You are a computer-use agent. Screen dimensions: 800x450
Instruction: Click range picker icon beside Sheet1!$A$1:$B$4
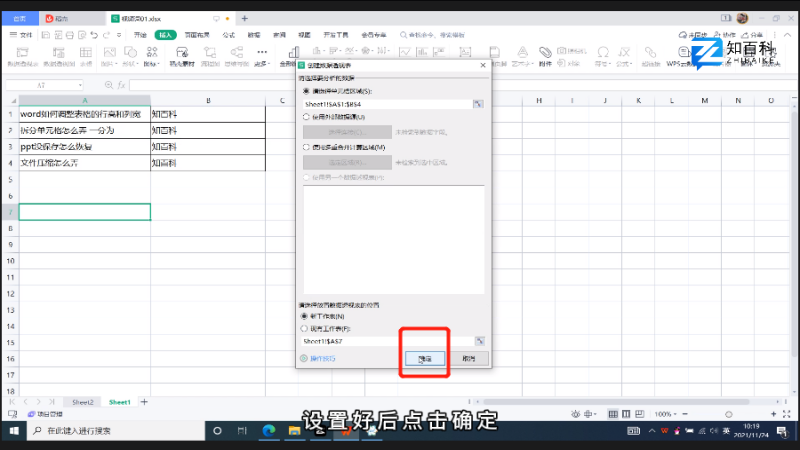click(478, 103)
